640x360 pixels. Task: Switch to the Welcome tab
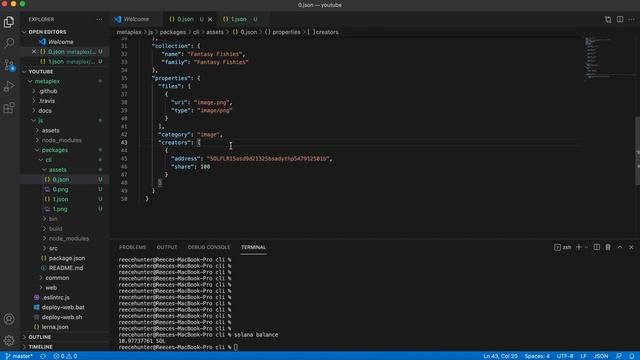(136, 19)
